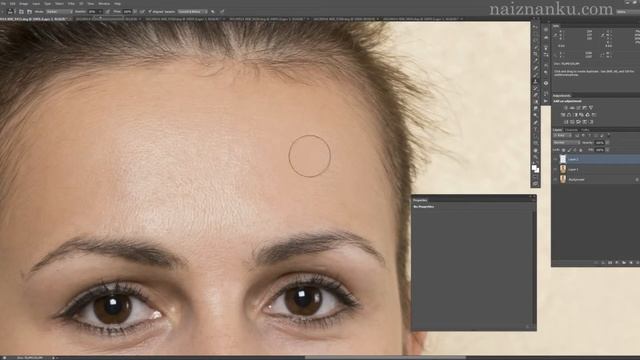
Task: Add a Vibrance adjustment
Action: point(591,107)
